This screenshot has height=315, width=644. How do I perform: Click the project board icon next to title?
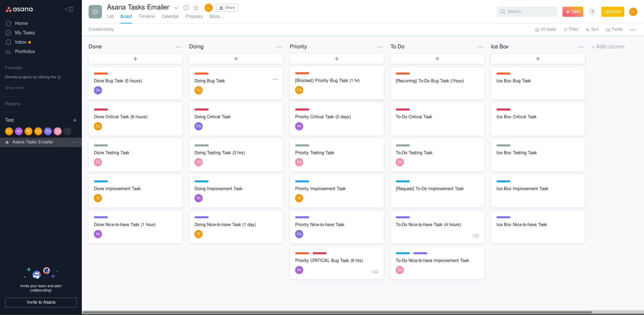coord(95,12)
